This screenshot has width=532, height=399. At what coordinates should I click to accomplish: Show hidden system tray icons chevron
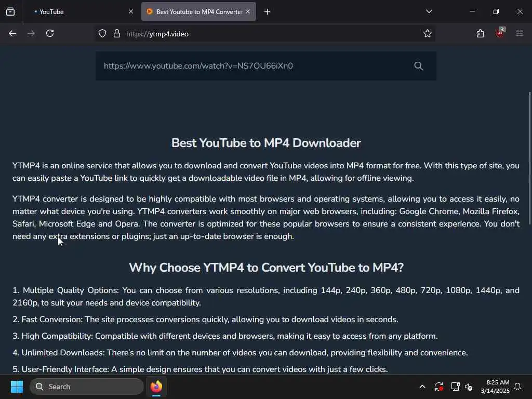tap(422, 387)
